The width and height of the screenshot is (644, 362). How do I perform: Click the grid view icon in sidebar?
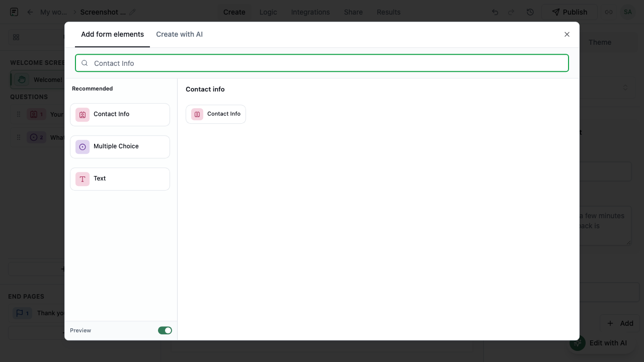point(16,37)
